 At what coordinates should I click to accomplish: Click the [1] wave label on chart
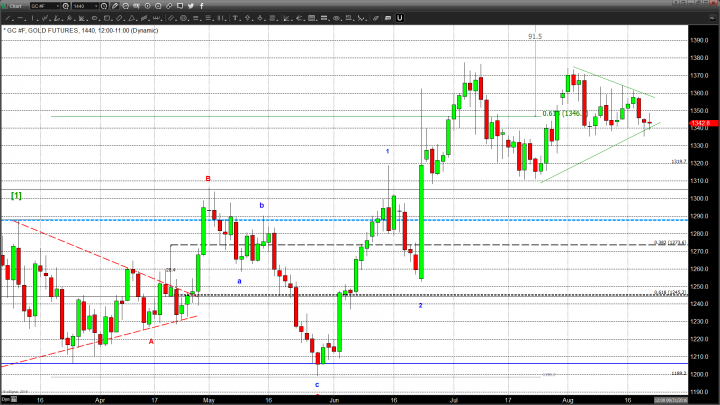pyautogui.click(x=16, y=196)
